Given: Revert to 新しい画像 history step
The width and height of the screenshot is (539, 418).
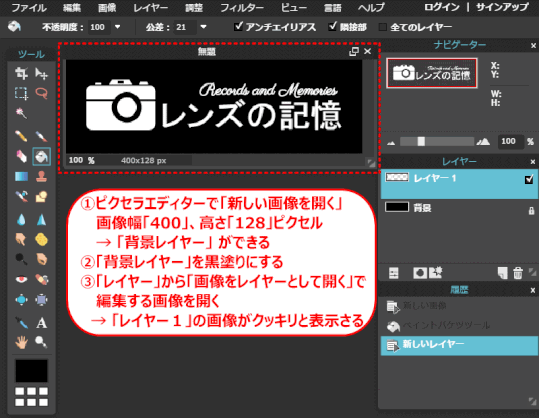Looking at the screenshot, I should pos(459,306).
